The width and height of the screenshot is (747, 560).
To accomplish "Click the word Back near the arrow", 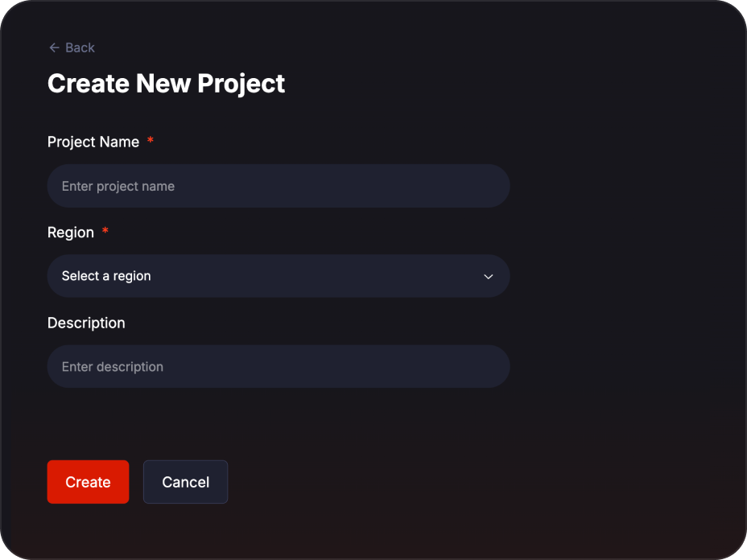I will click(80, 47).
